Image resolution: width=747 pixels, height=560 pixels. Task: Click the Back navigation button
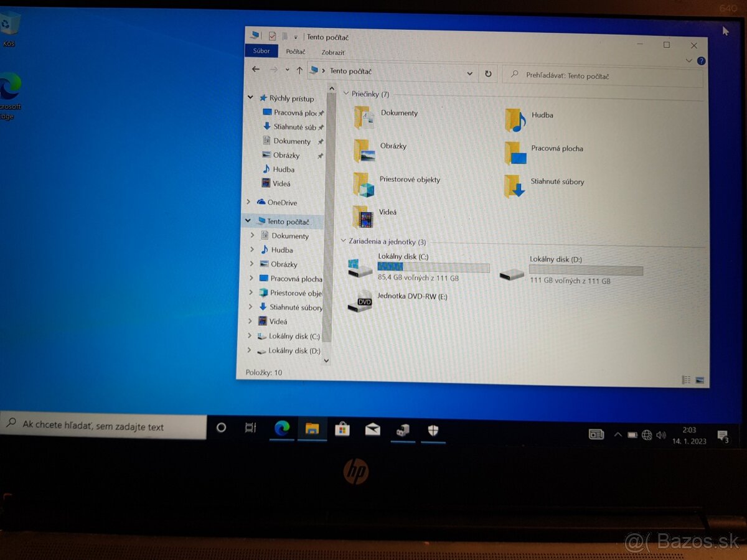[256, 71]
